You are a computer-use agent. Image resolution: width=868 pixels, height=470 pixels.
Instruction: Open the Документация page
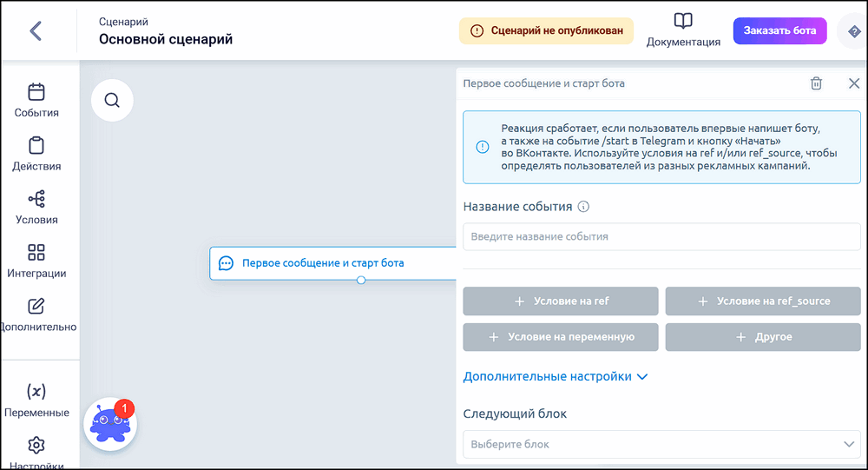pyautogui.click(x=683, y=30)
